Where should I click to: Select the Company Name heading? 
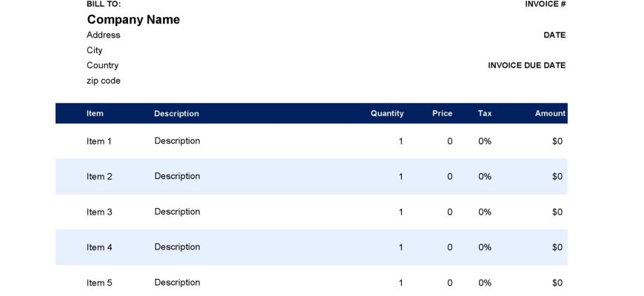pos(133,20)
